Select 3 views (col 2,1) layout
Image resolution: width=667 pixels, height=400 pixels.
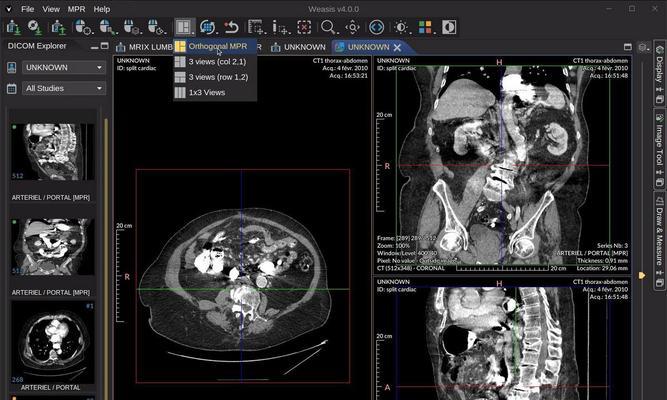215,62
